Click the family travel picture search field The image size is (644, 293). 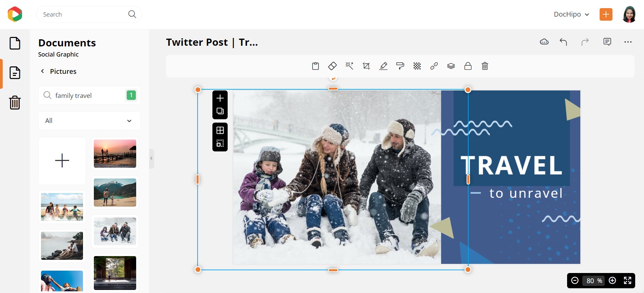(89, 96)
